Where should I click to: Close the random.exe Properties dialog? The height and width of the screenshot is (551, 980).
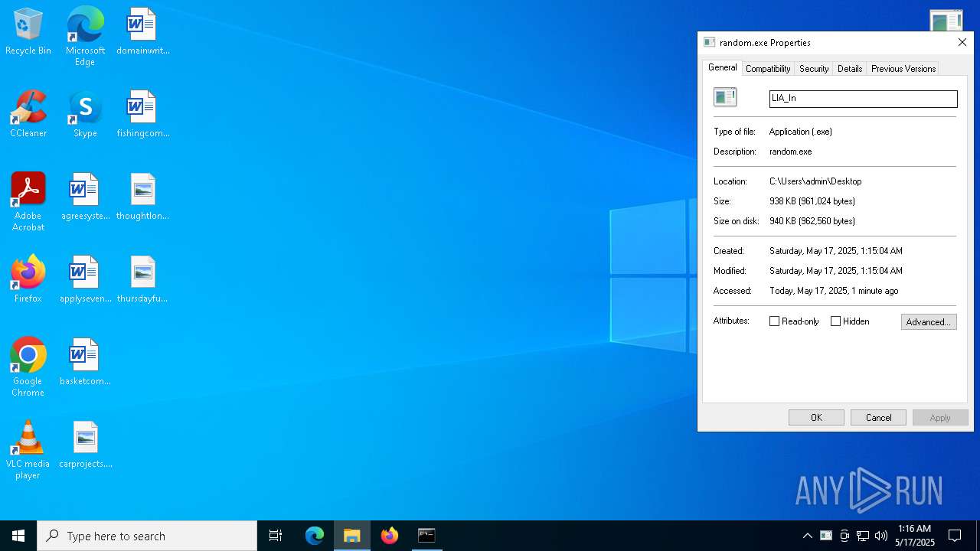click(962, 43)
